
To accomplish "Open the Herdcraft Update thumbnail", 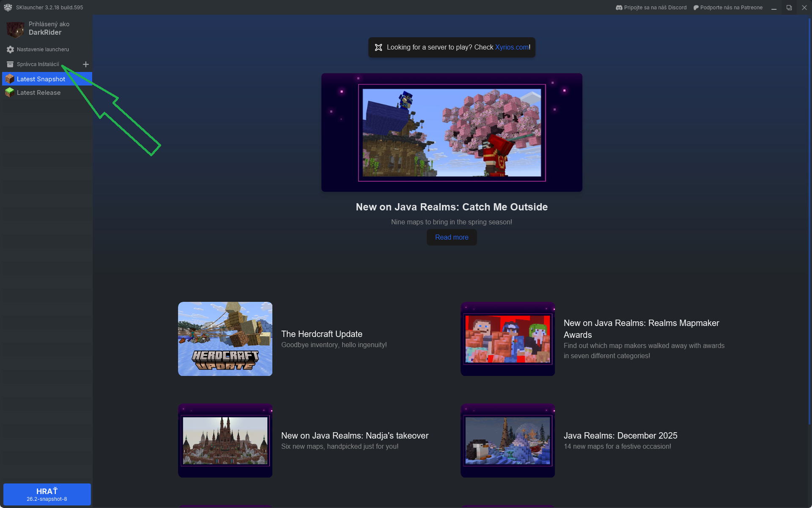I will [225, 339].
